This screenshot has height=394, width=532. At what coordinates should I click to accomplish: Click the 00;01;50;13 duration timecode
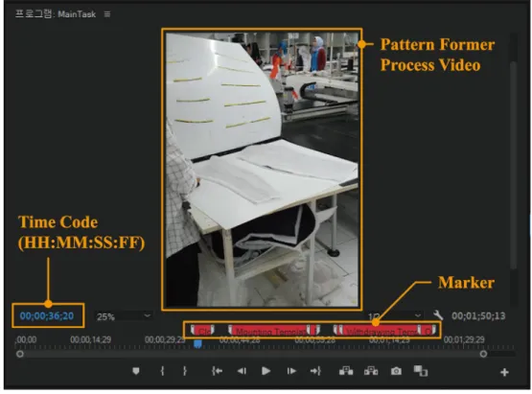[478, 316]
